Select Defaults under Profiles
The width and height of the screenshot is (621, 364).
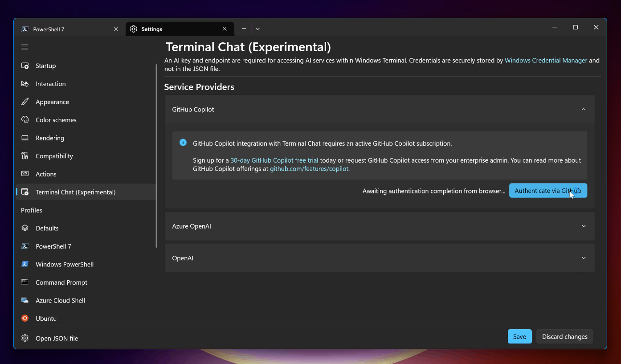coord(47,228)
